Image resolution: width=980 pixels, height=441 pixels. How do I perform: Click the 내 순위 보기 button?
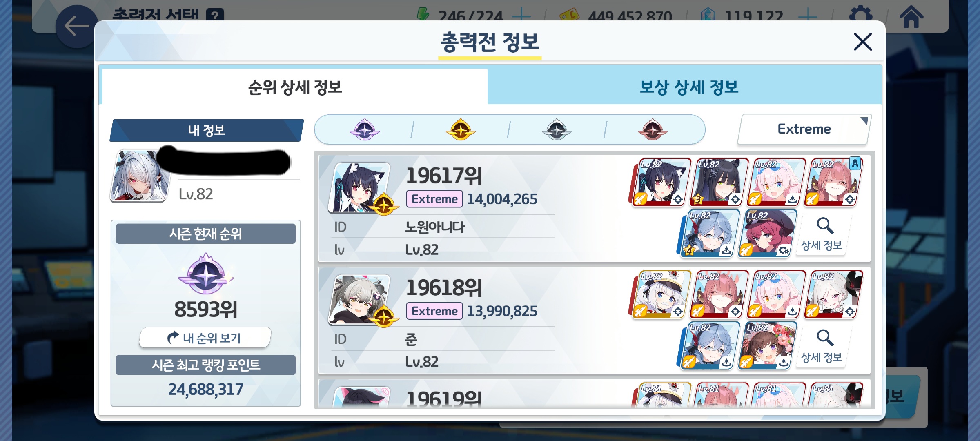(205, 338)
